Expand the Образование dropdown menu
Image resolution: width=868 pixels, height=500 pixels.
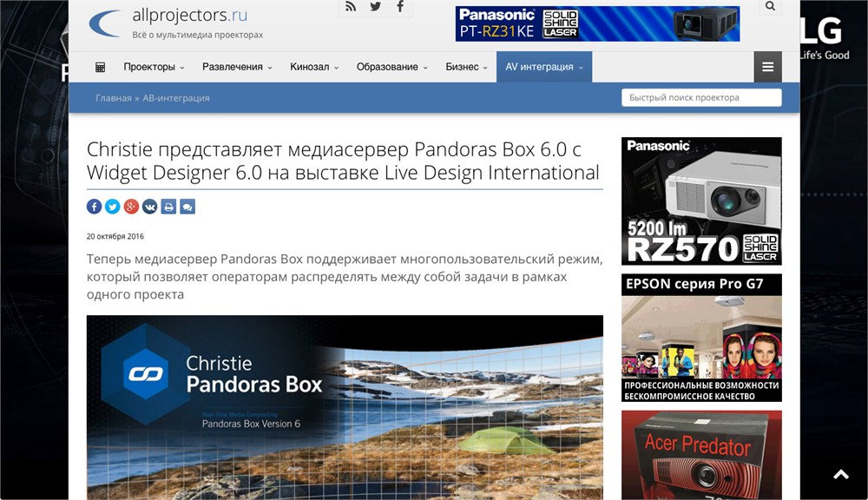click(x=392, y=67)
